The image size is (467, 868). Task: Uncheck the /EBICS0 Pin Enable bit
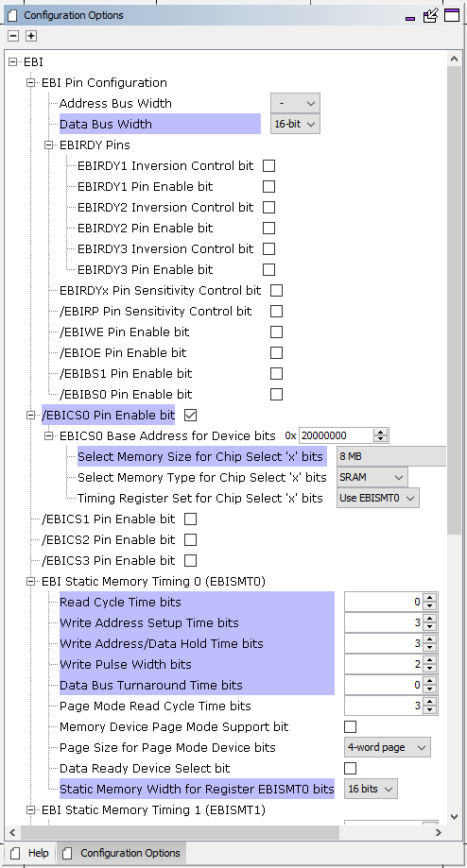tap(190, 416)
